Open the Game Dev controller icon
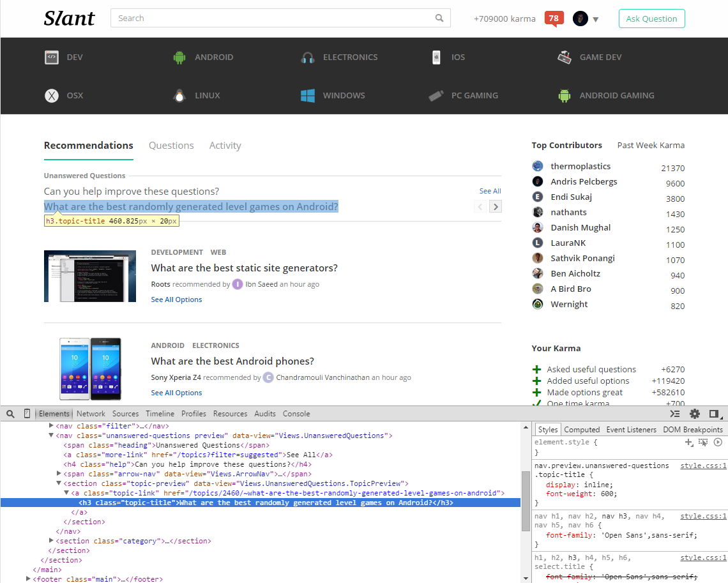 coord(564,57)
